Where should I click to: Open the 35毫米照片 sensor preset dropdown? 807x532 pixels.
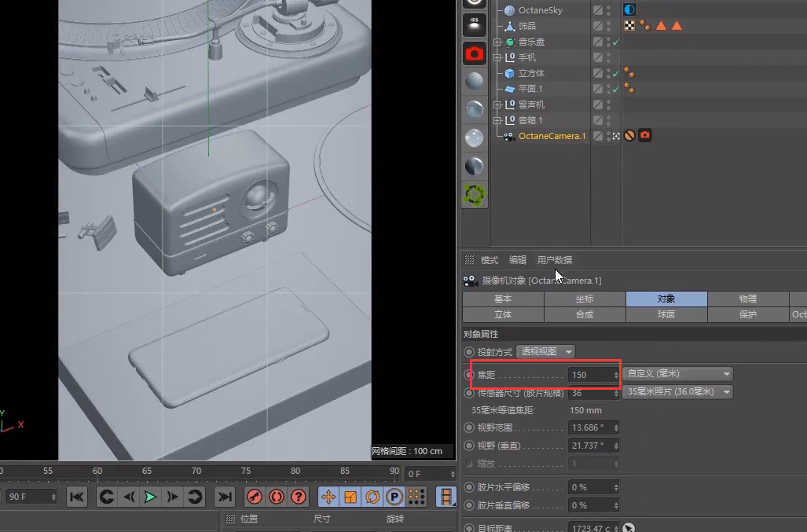[x=677, y=391]
